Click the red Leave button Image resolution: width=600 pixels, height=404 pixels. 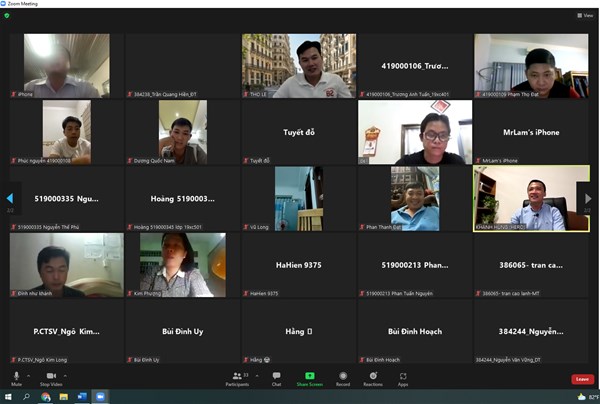[x=581, y=379]
